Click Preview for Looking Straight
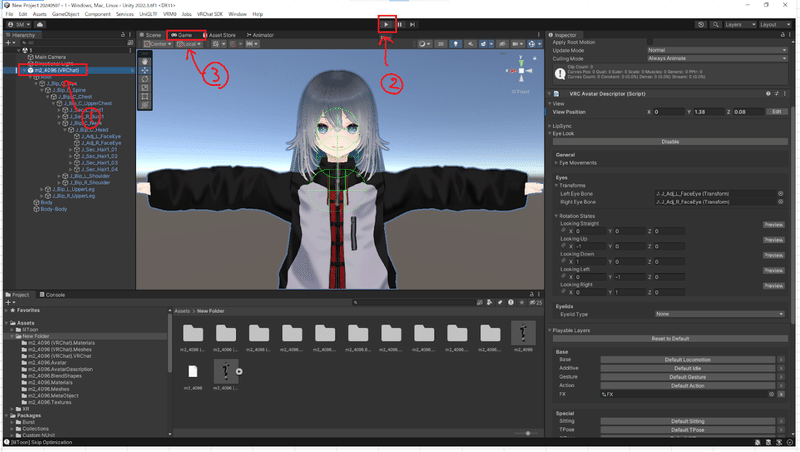 (x=773, y=225)
